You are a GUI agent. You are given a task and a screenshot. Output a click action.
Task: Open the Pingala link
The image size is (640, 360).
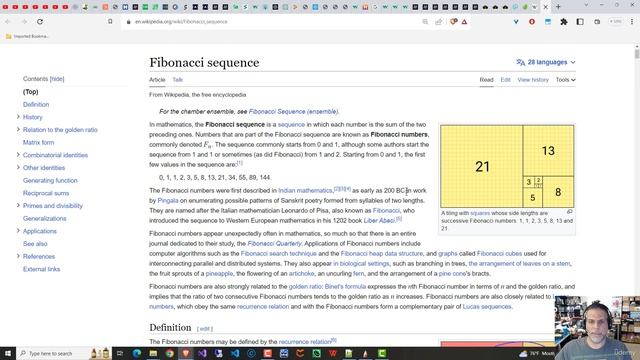[168, 200]
